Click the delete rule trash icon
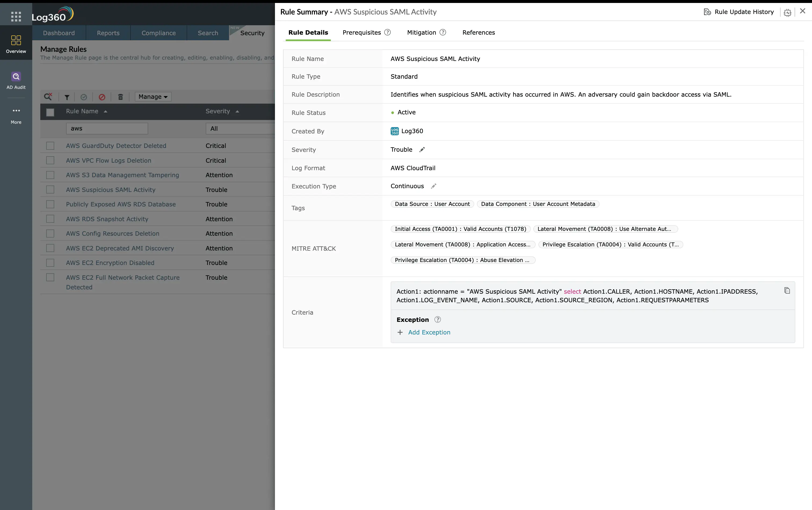This screenshot has height=510, width=812. [x=120, y=97]
